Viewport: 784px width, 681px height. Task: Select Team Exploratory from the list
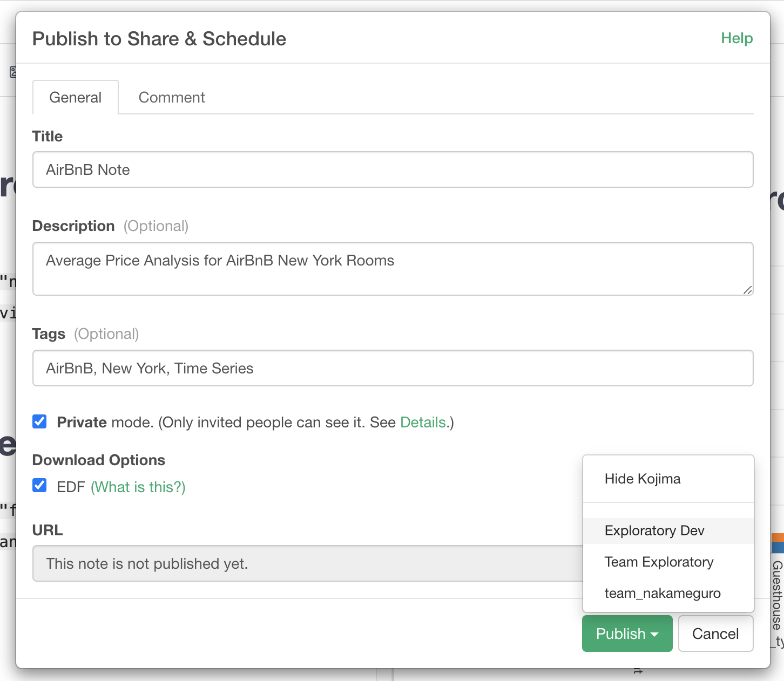(659, 562)
